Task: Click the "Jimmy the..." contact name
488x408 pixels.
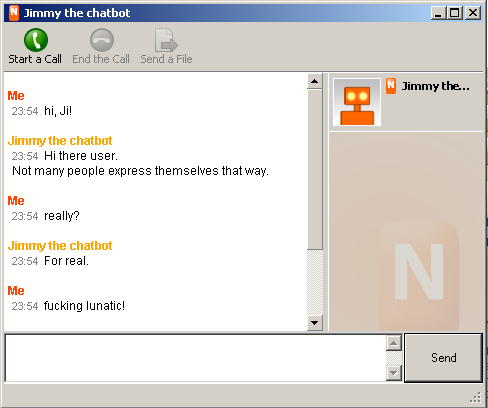Action: pos(435,86)
